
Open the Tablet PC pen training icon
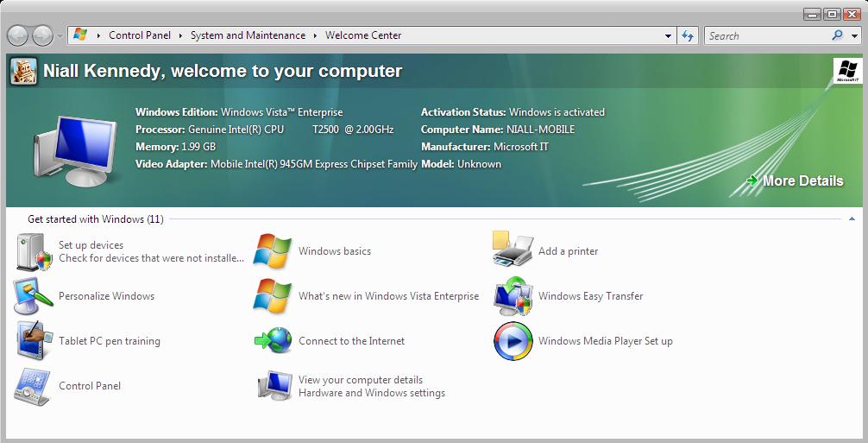35,340
